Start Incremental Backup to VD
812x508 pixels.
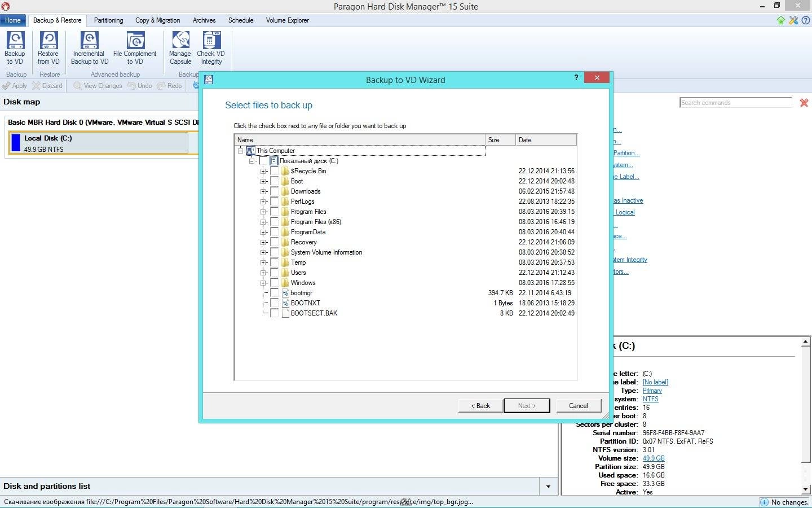pos(90,48)
